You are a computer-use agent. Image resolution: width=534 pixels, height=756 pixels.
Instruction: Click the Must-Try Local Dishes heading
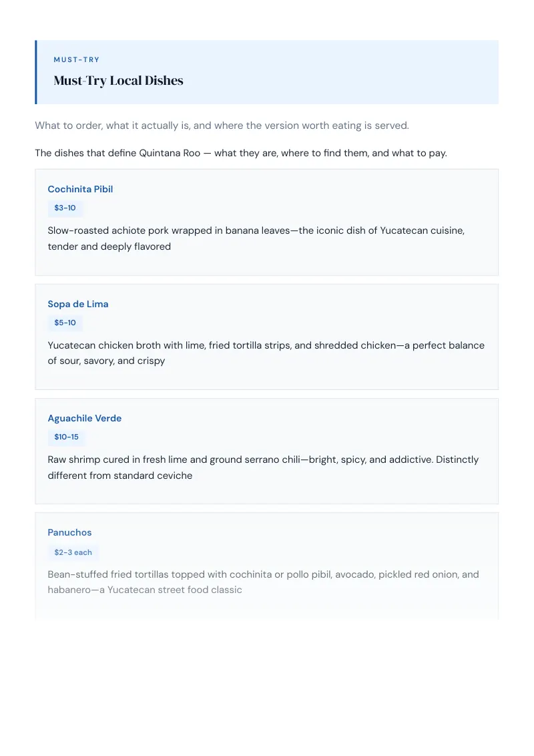(119, 81)
